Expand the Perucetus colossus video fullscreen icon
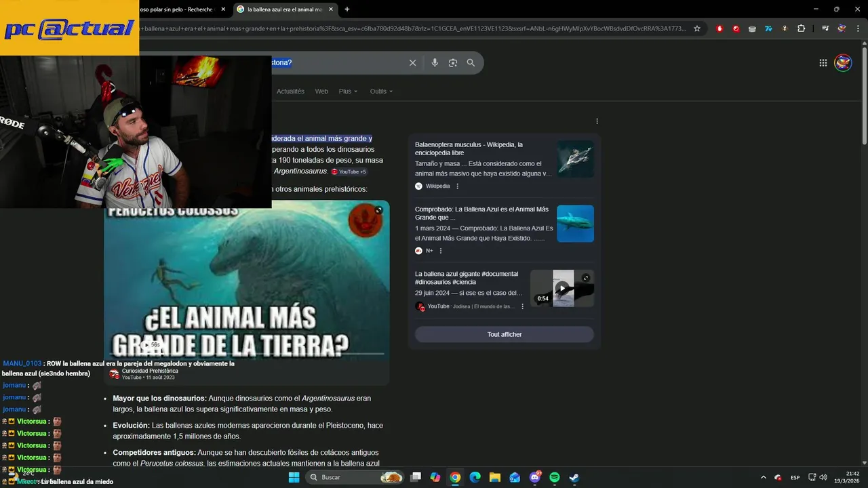The height and width of the screenshot is (488, 868). [378, 210]
